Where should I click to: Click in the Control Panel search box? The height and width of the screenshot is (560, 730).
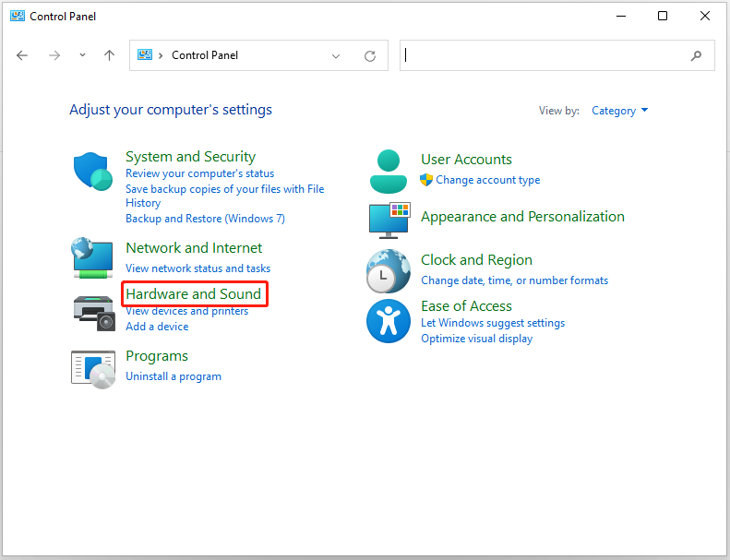click(x=545, y=55)
